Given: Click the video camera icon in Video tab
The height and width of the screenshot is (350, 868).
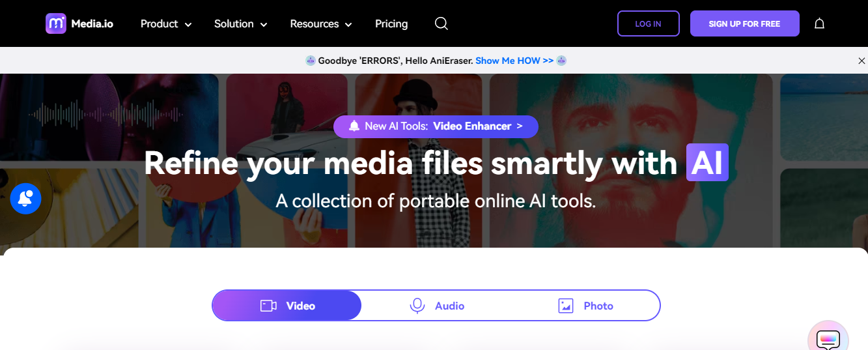Looking at the screenshot, I should 268,306.
